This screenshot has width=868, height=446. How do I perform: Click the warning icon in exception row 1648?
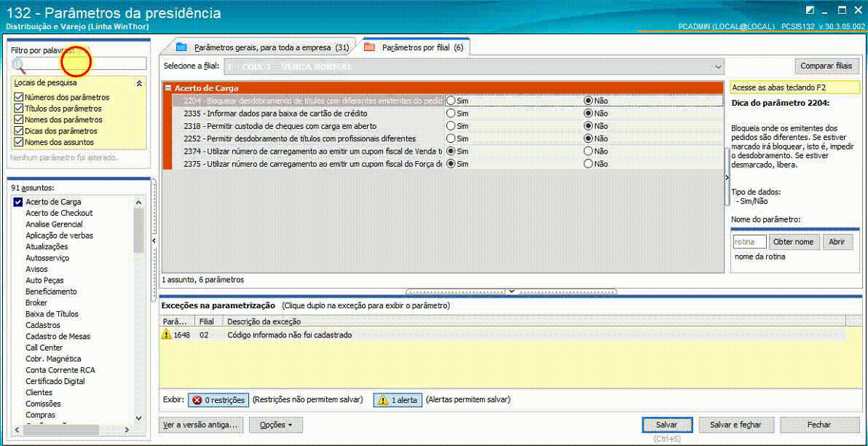pos(166,334)
